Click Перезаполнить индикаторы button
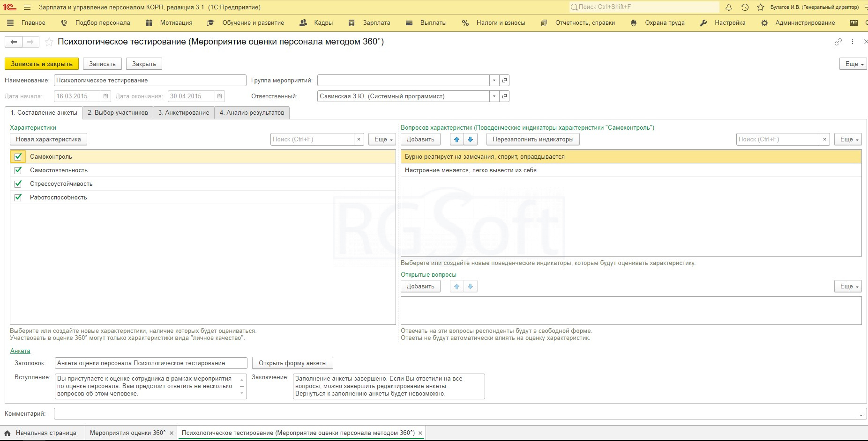The image size is (868, 441). click(533, 140)
